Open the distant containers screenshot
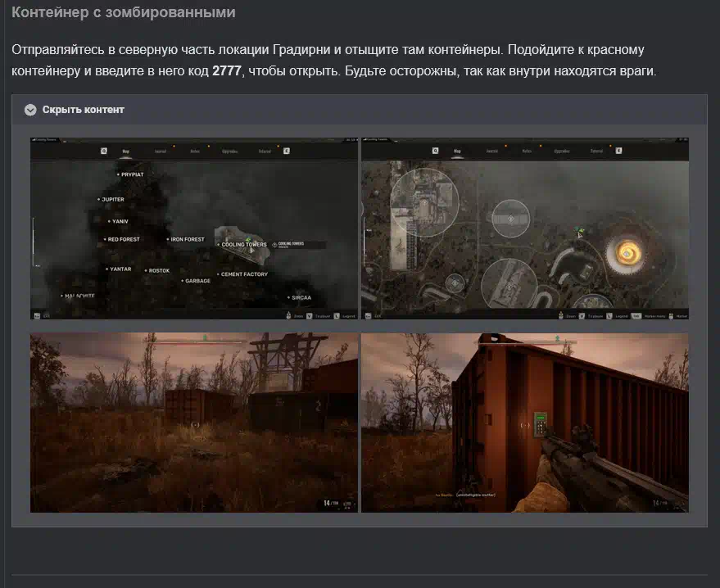This screenshot has width=720, height=588. tap(194, 422)
